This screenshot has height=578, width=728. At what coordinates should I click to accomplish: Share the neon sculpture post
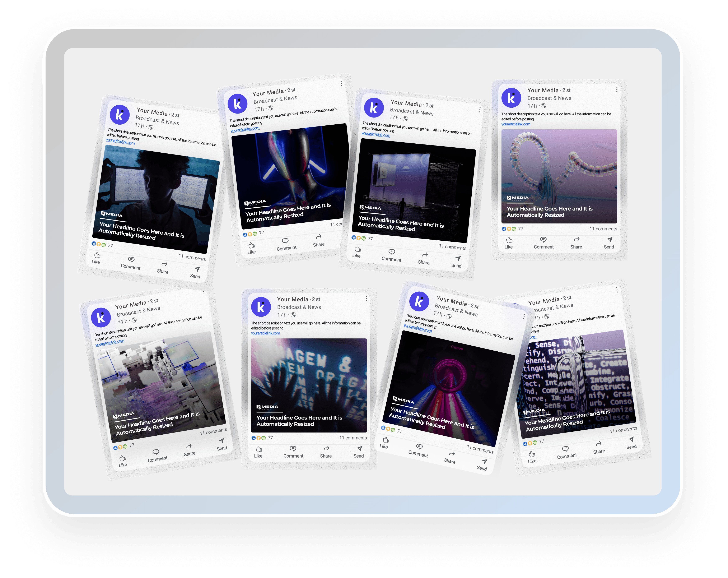coord(319,240)
